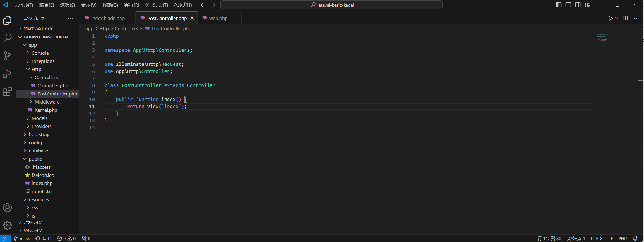The width and height of the screenshot is (644, 242).
Task: Toggle the secondary sidebar layout button
Action: 578,5
